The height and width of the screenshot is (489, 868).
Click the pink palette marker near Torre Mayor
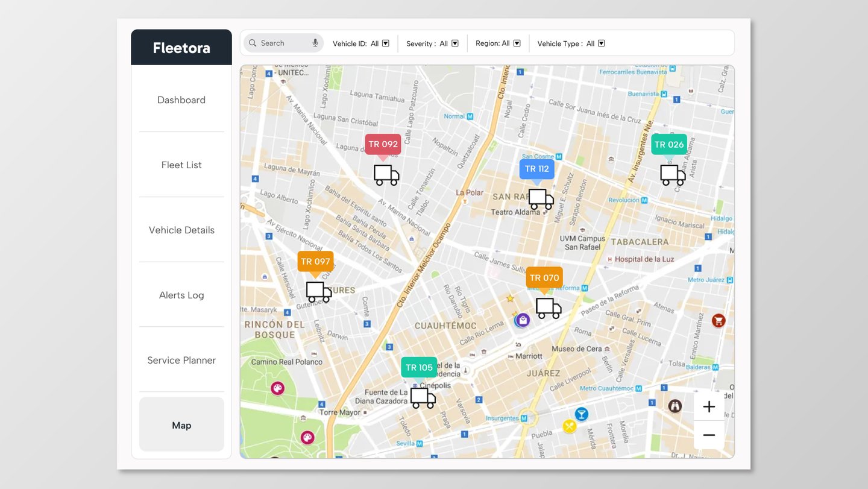coord(307,437)
